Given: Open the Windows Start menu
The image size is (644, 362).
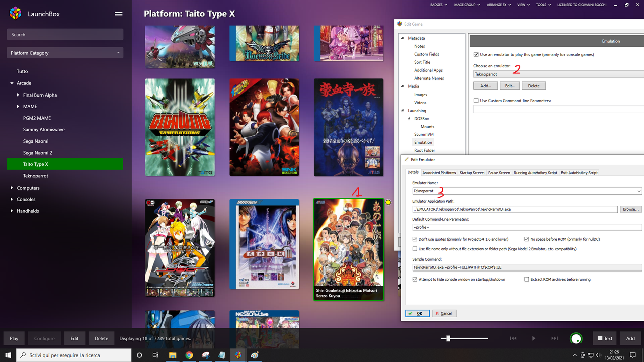Looking at the screenshot, I should (8, 355).
